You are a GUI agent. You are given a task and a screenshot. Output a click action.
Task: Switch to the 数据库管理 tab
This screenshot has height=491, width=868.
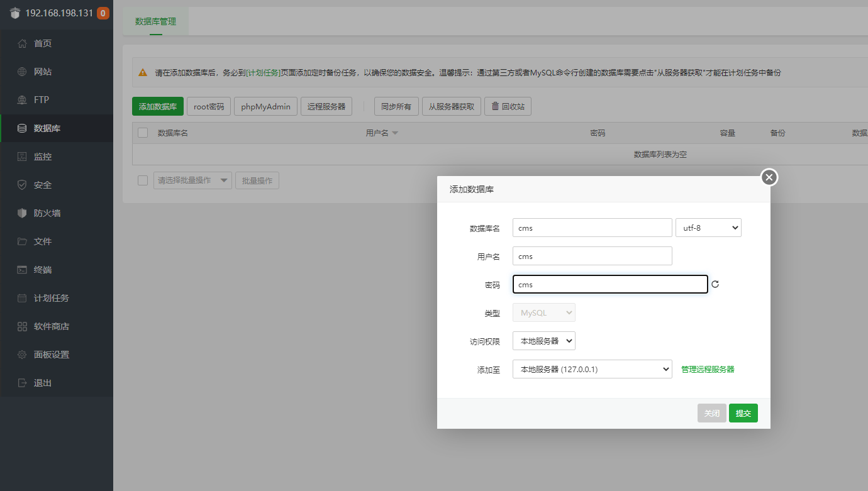pyautogui.click(x=155, y=21)
